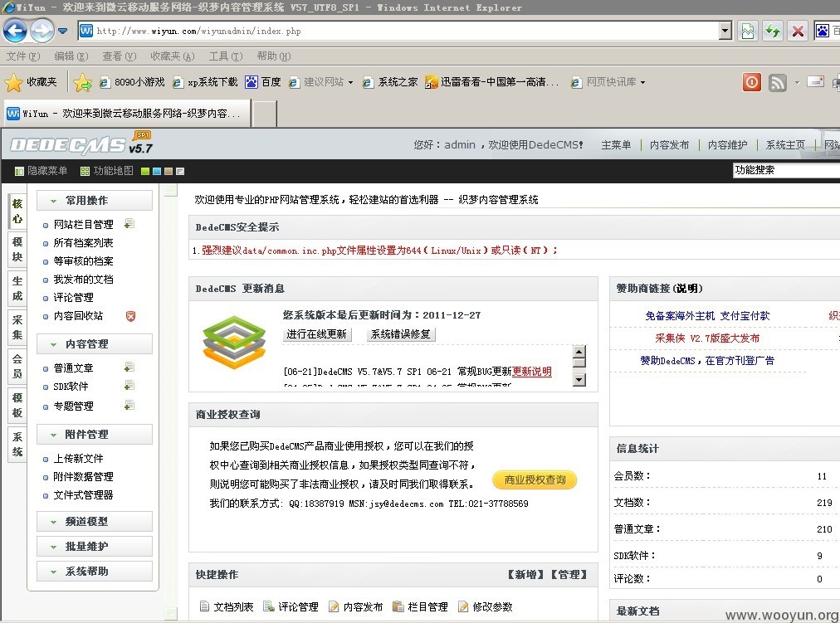Viewport: 840px width, 623px height.
Task: Open the 查看(V) menu
Action: [x=120, y=56]
